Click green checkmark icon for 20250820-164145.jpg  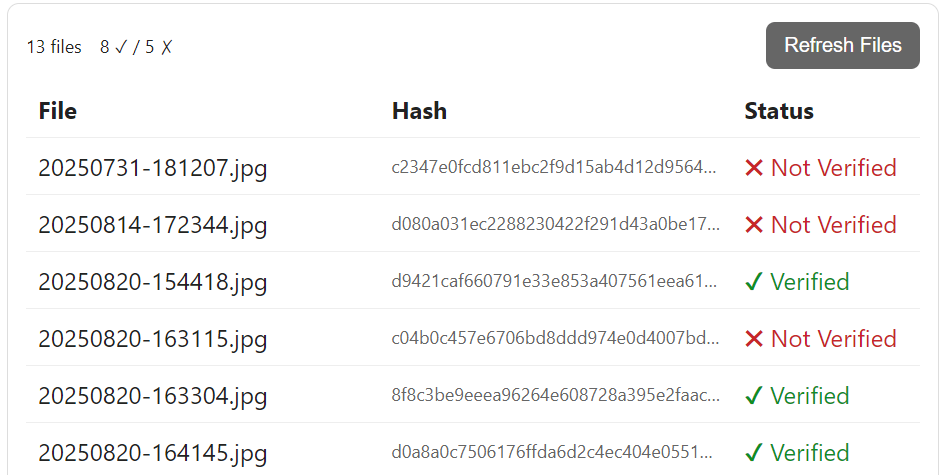[x=754, y=454]
